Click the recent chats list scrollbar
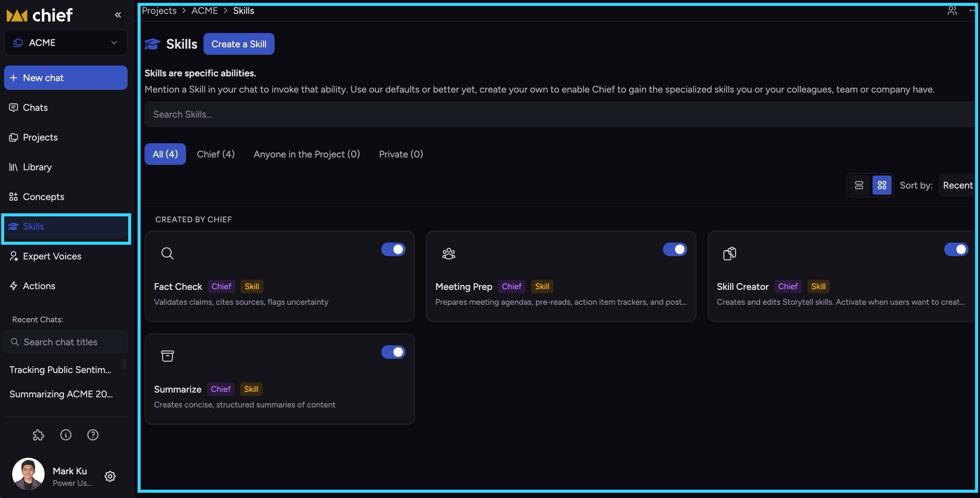The image size is (980, 498). pos(124,364)
